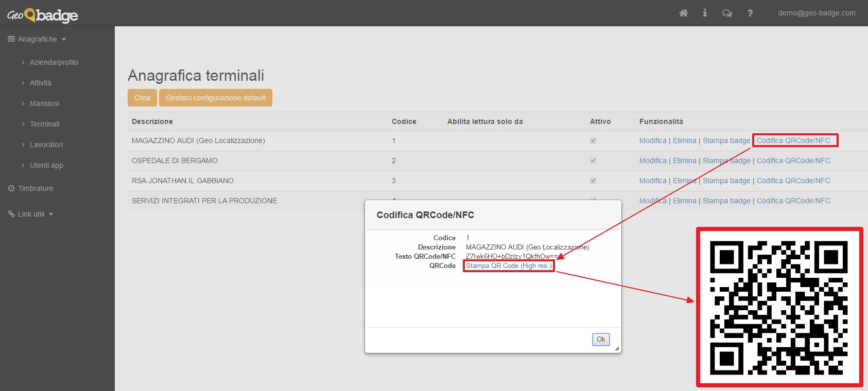Click Modifica for RSA JONATHAN IL GABBIANO

click(x=653, y=181)
